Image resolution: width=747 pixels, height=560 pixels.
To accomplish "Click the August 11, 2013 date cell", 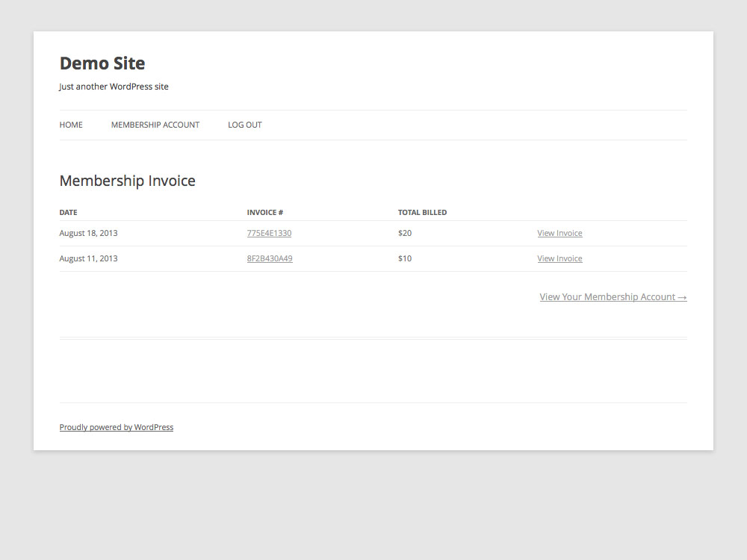I will coord(88,258).
